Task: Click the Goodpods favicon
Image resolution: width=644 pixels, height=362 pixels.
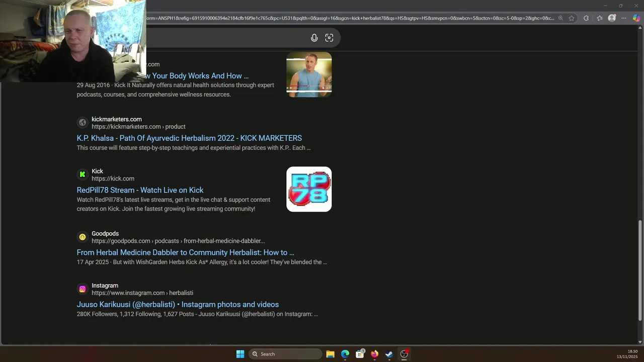Action: [83, 237]
